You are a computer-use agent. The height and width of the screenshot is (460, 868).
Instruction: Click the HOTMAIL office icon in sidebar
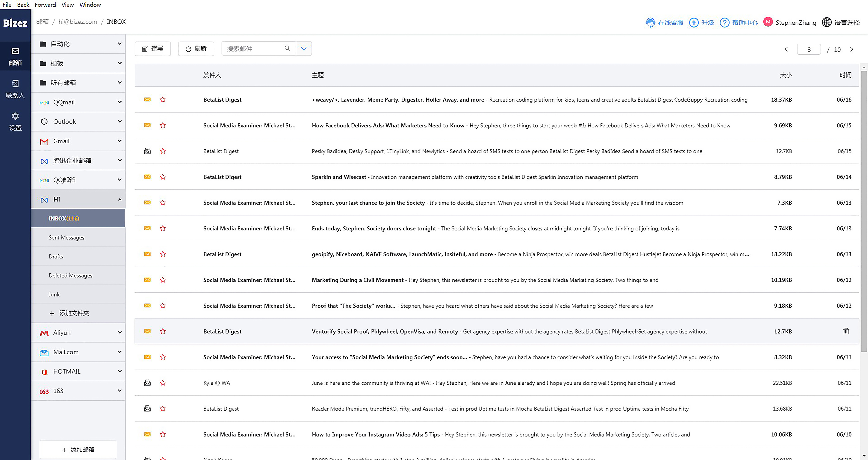pos(44,372)
